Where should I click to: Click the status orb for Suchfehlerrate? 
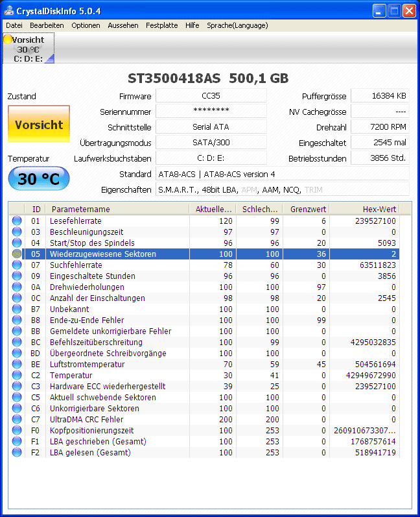17,265
